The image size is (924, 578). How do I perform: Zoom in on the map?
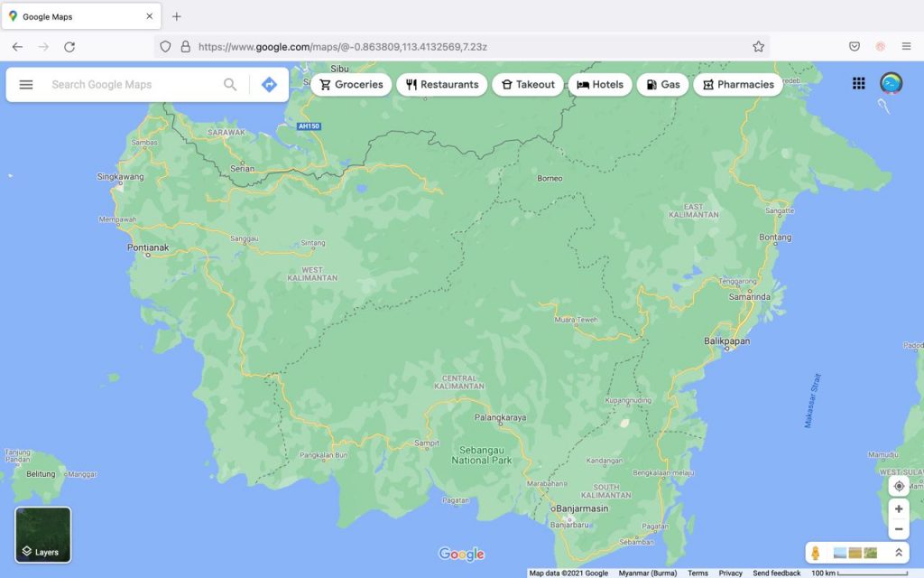click(899, 509)
